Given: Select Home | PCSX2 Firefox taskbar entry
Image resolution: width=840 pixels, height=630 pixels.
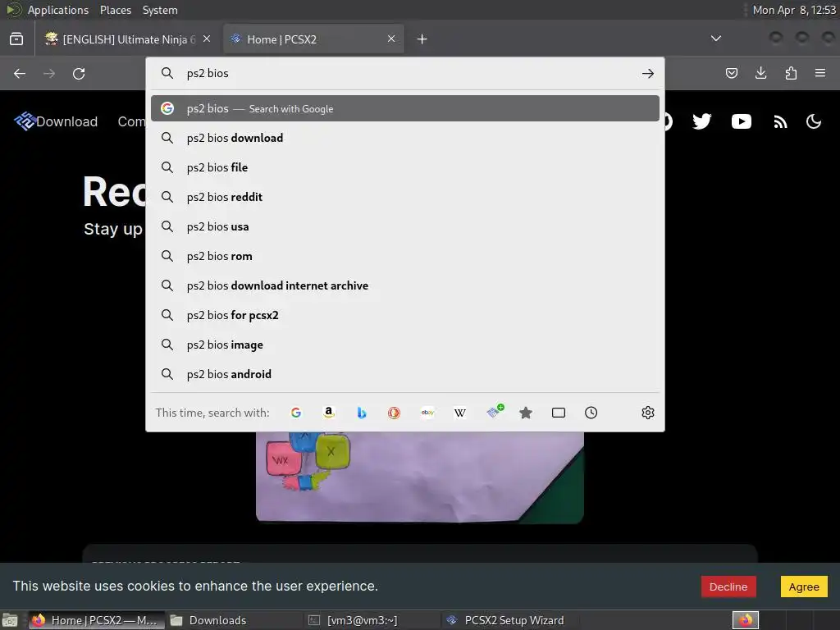Looking at the screenshot, I should click(97, 620).
